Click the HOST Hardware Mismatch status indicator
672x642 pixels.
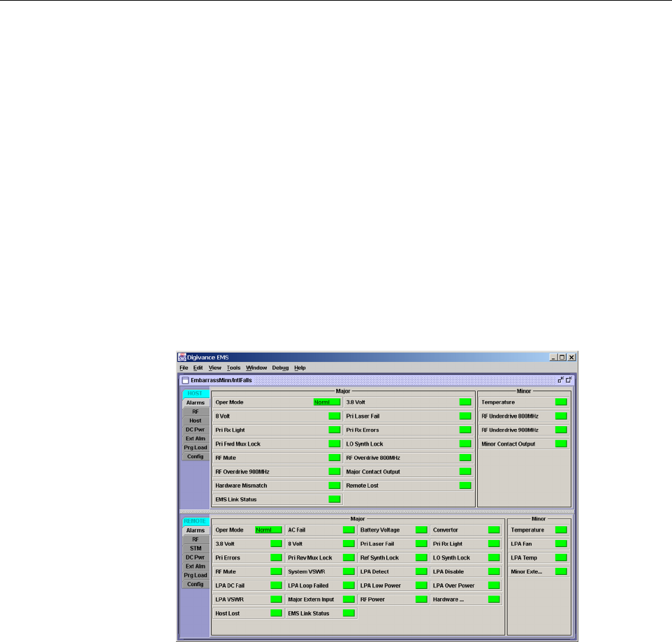point(335,486)
